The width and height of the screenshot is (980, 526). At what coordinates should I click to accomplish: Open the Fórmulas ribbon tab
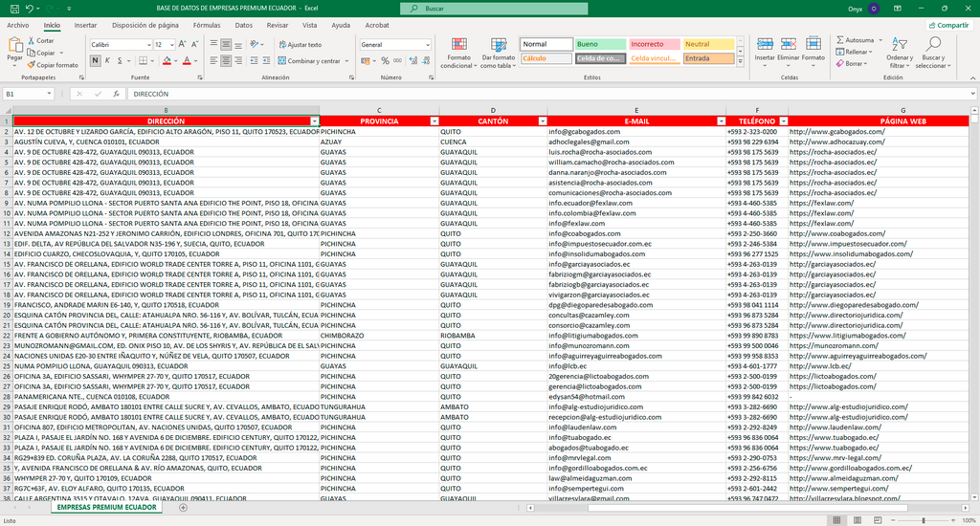[x=206, y=25]
